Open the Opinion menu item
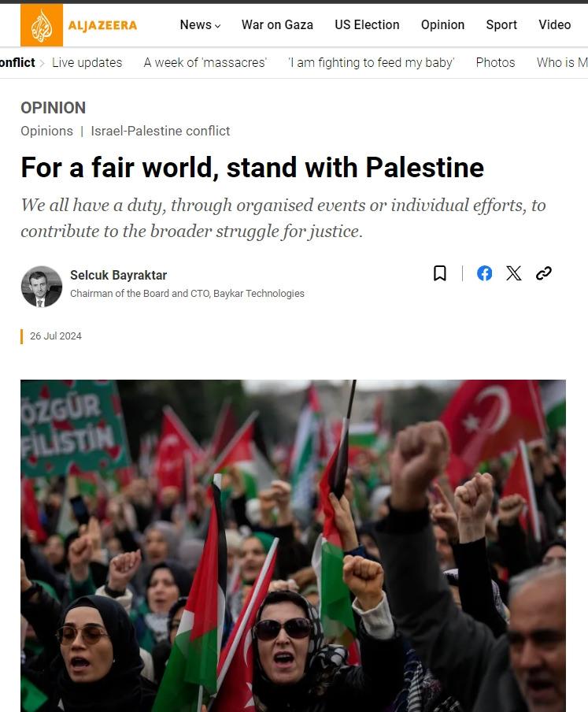This screenshot has width=588, height=712. (x=442, y=24)
